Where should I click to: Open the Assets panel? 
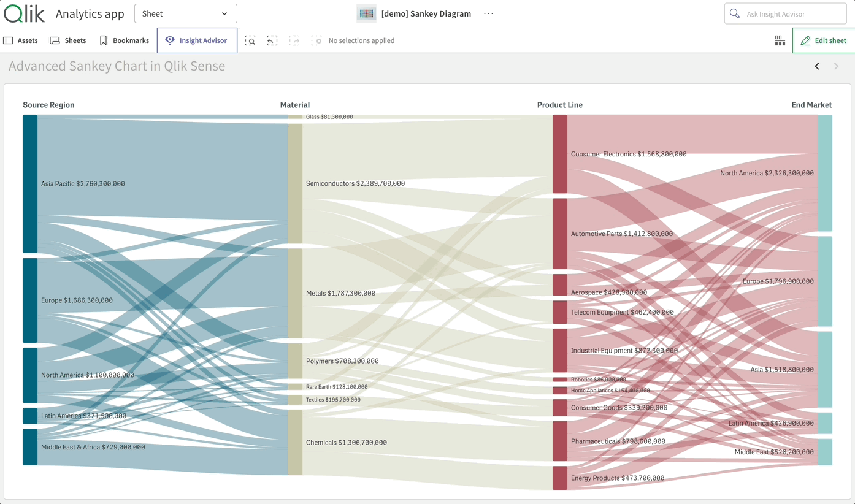coord(21,40)
